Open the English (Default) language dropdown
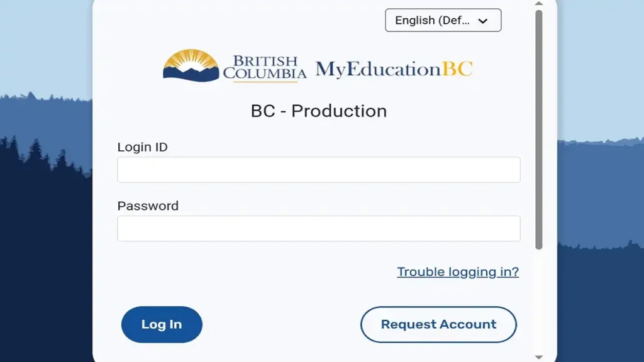This screenshot has width=644, height=362. 443,20
